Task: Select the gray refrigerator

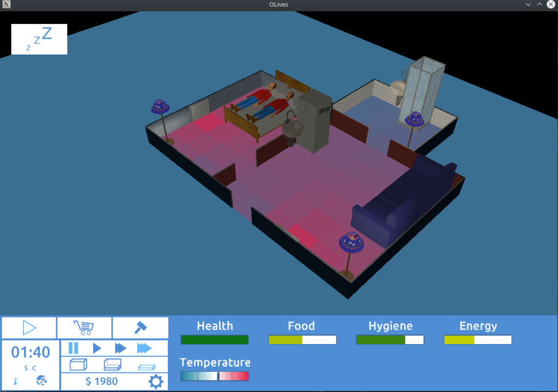Action: 314,121
